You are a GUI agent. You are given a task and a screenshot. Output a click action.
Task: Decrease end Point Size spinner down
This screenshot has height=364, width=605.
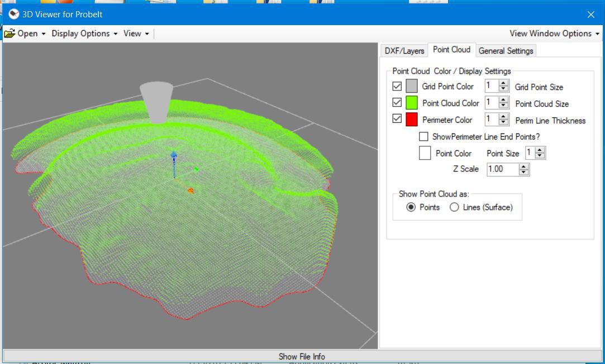click(x=540, y=156)
